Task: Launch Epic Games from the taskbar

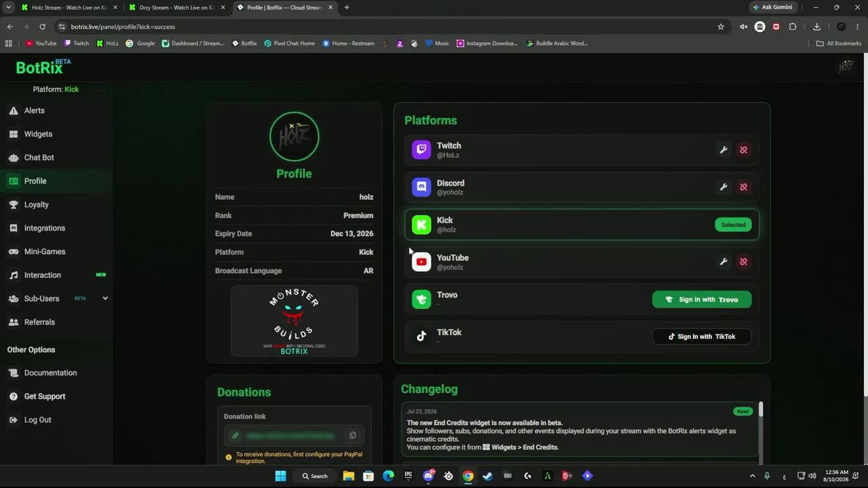Action: click(x=408, y=476)
